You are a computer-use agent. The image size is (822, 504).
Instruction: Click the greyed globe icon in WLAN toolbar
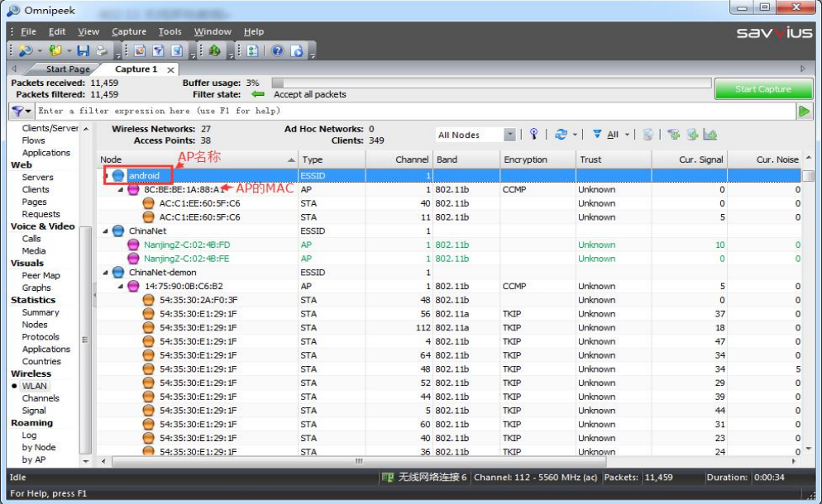click(648, 135)
